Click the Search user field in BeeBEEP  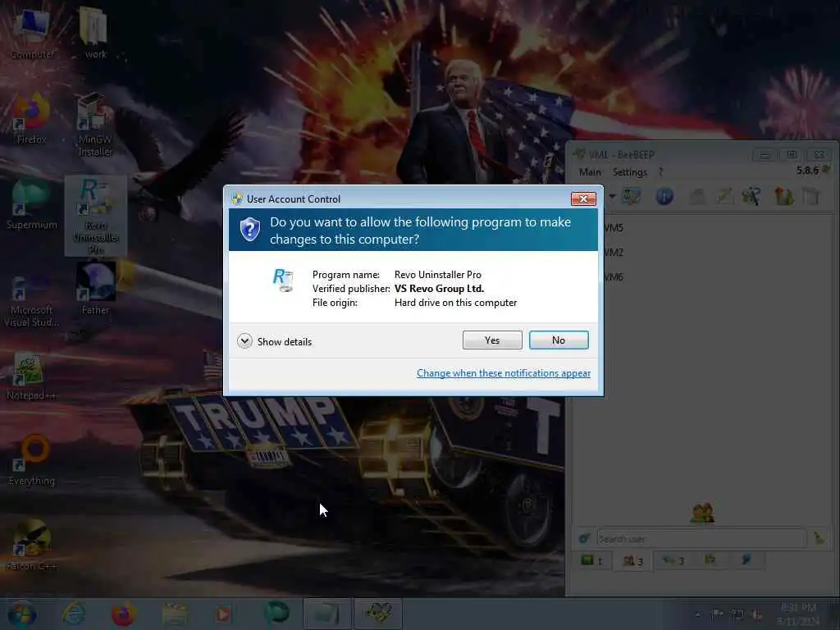click(701, 538)
